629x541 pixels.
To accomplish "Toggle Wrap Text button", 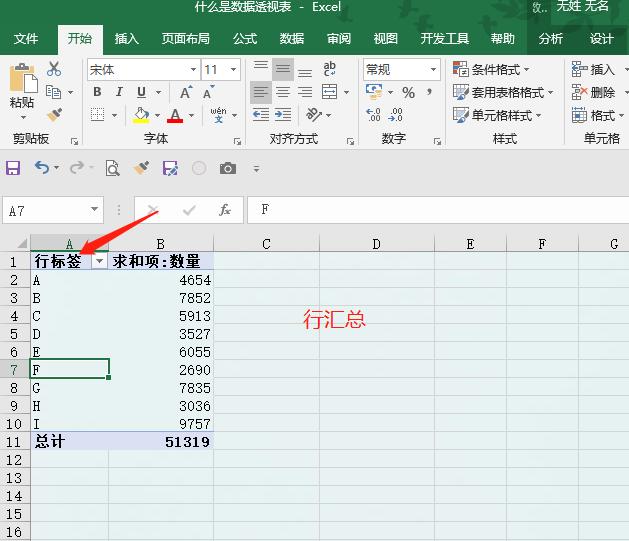I will tap(329, 69).
